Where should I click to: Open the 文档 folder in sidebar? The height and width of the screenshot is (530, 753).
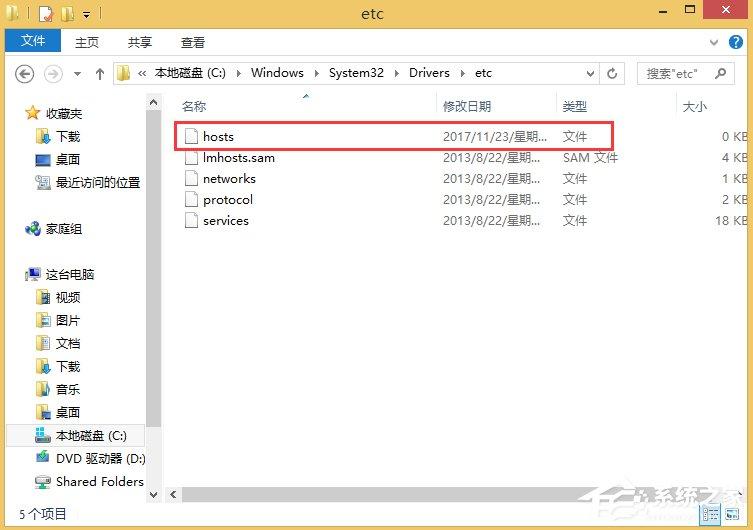click(67, 344)
